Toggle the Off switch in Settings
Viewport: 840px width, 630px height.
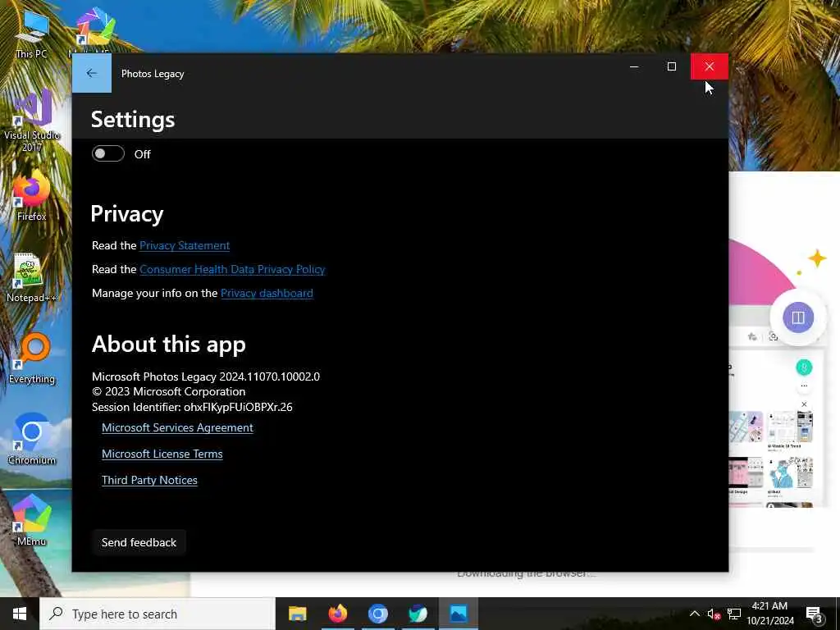click(107, 153)
